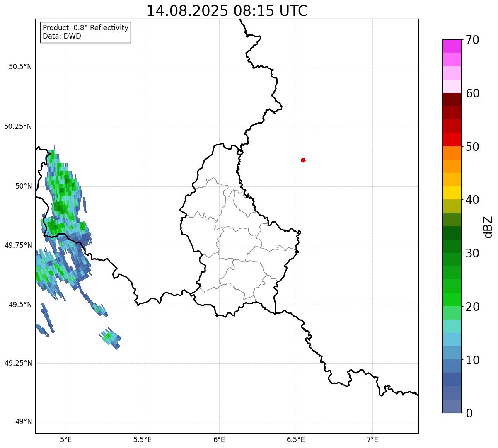Click the 5°E longitude label

pyautogui.click(x=66, y=439)
